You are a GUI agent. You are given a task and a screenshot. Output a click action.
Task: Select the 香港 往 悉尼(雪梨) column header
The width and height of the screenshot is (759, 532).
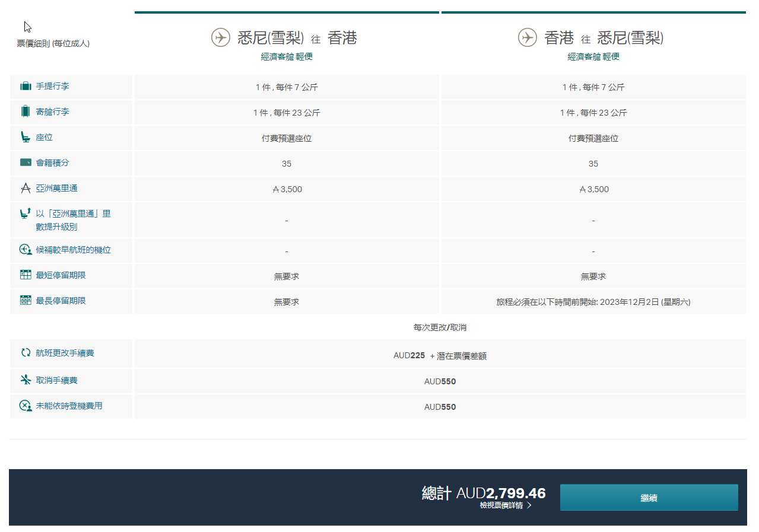pos(604,38)
